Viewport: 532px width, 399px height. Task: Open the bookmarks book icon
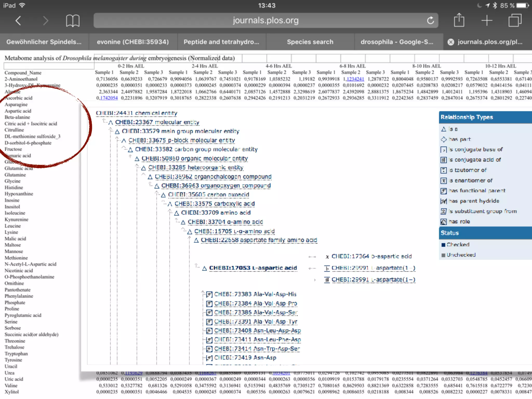[72, 21]
